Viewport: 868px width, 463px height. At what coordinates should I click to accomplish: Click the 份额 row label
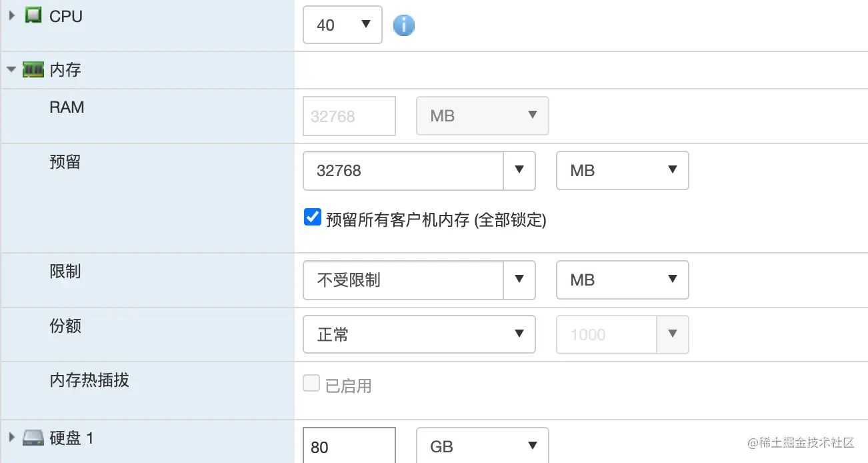(65, 326)
